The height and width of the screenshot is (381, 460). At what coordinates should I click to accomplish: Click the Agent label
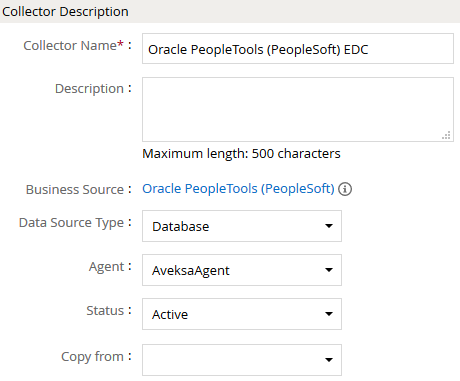(106, 267)
